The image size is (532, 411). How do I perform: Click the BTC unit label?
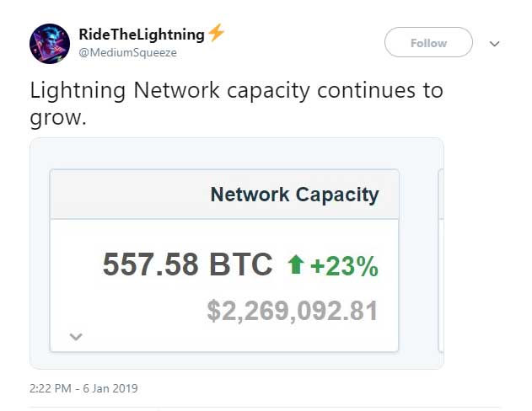point(240,265)
